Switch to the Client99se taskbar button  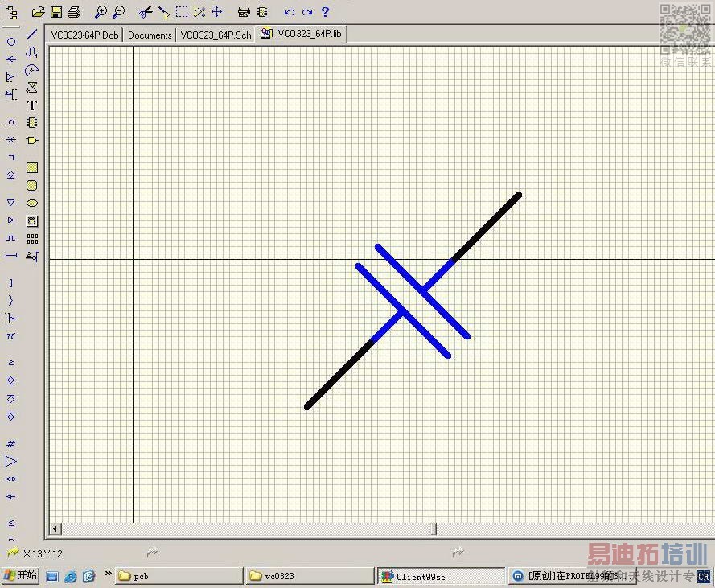click(441, 576)
